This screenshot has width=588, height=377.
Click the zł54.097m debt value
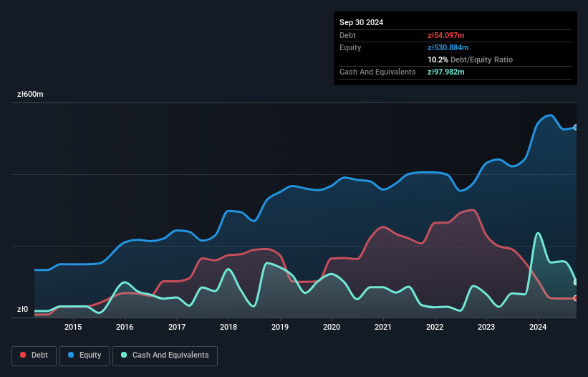(446, 35)
